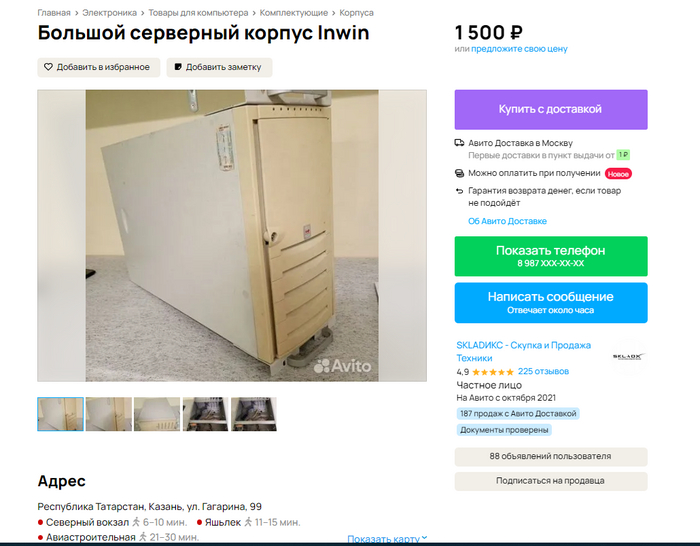This screenshot has height=546, width=700.
Task: Click the heart icon to add to favorites
Action: tap(48, 67)
